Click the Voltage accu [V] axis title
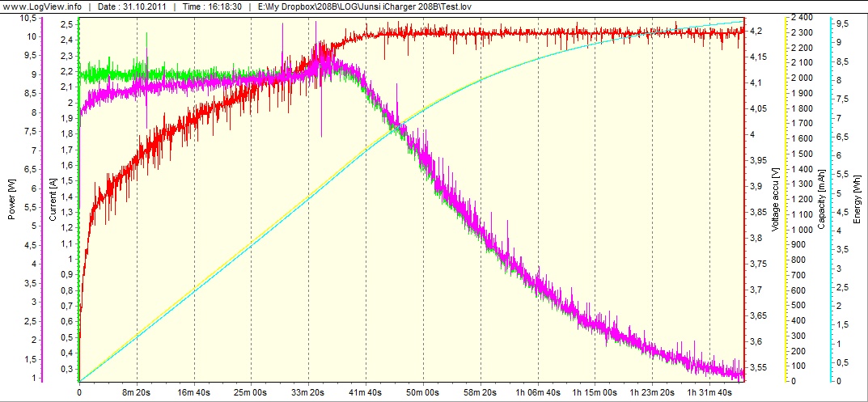 coord(774,198)
